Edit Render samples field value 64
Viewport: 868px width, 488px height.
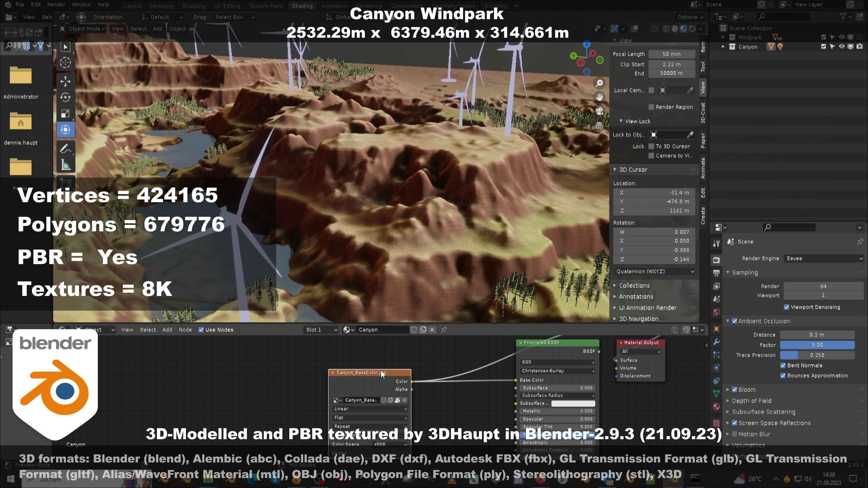tap(823, 286)
